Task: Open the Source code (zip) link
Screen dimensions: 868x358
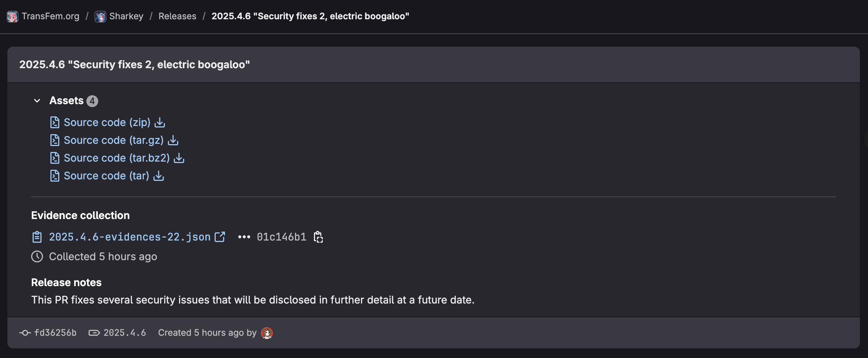Action: pyautogui.click(x=107, y=122)
